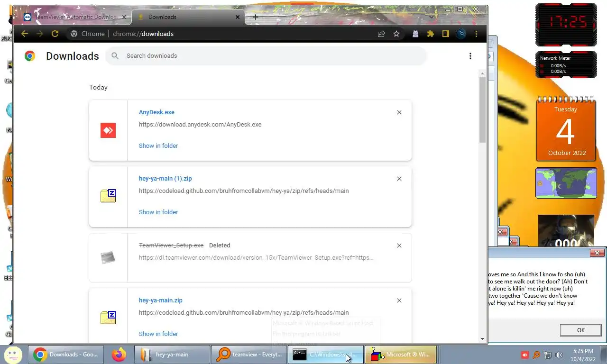Close the lyrics message box

pos(597,253)
